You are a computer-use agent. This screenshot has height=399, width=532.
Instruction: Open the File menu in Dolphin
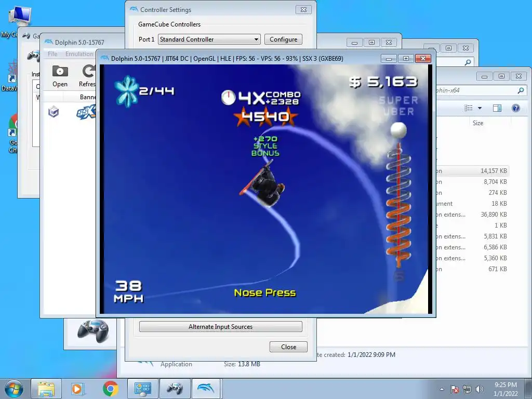coord(52,54)
